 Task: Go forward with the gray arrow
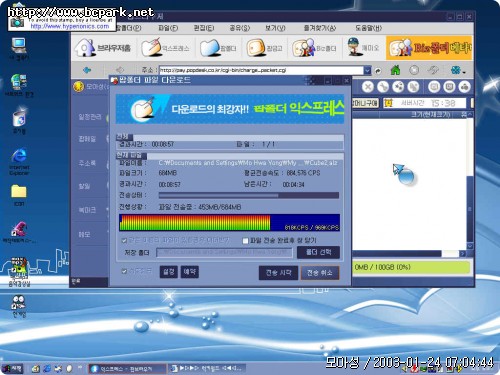point(120,70)
